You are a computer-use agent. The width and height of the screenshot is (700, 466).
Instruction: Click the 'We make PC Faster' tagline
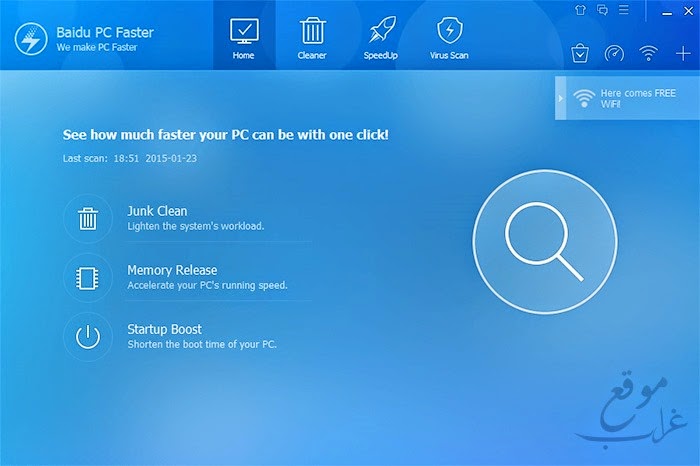[97, 47]
